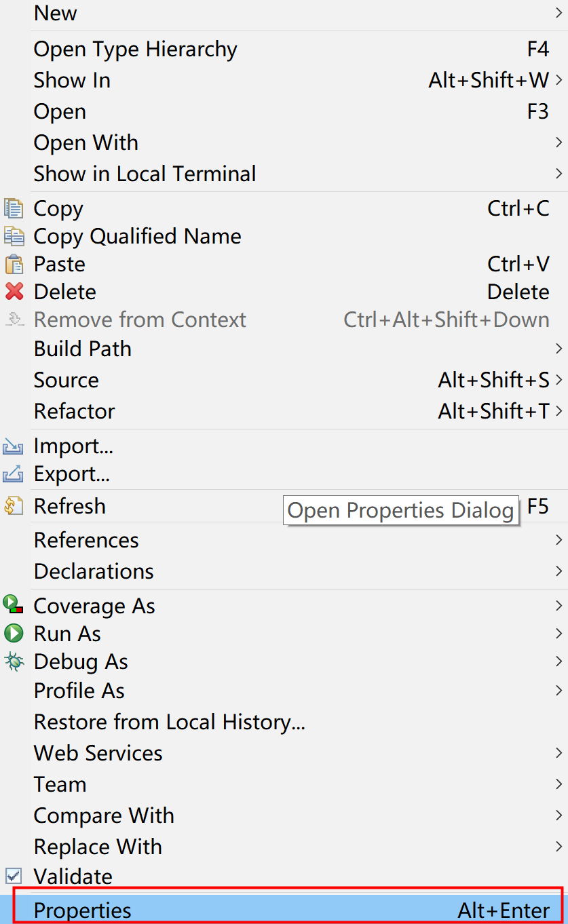Click the Copy Qualified Name icon
Viewport: 568px width, 924px height.
pos(14,236)
